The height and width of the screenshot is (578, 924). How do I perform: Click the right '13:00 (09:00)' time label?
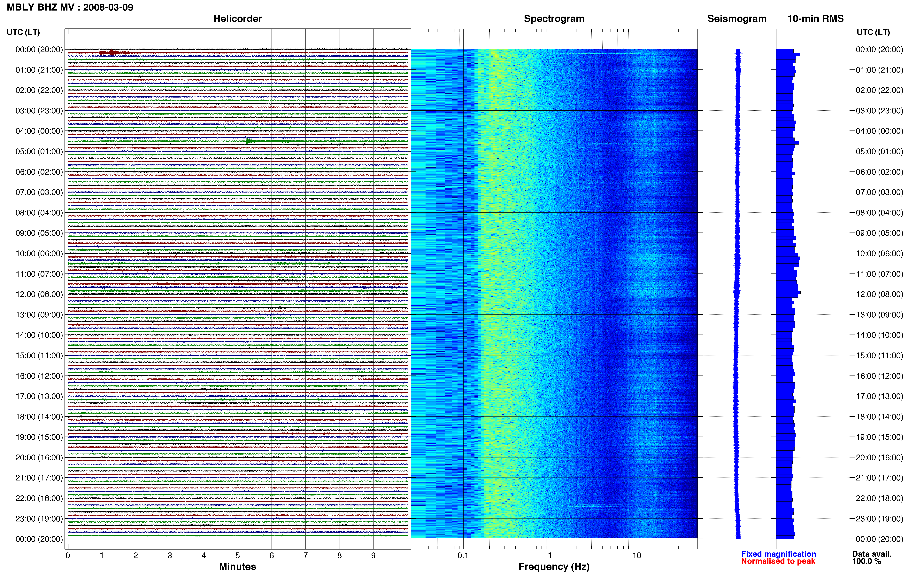(879, 315)
